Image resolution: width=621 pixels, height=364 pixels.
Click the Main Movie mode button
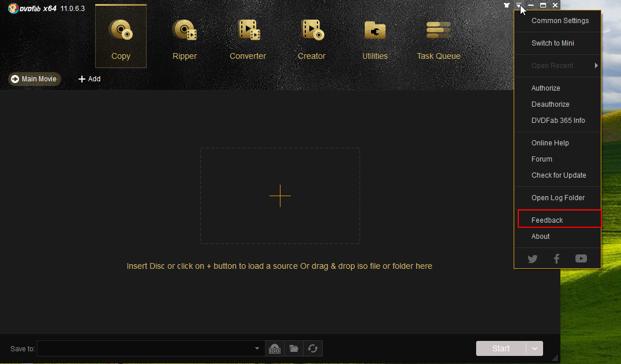tap(35, 78)
